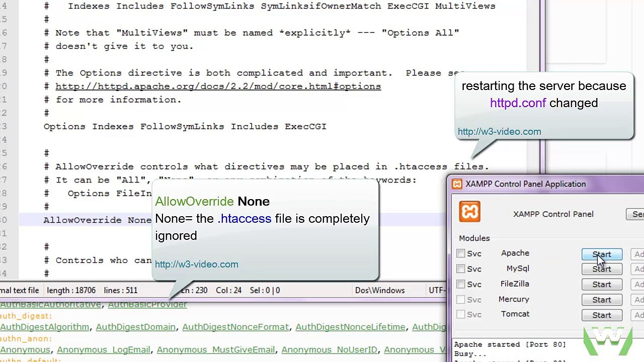Click the Apache started [Port 80] log line
The height and width of the screenshot is (362, 644).
[x=510, y=344]
